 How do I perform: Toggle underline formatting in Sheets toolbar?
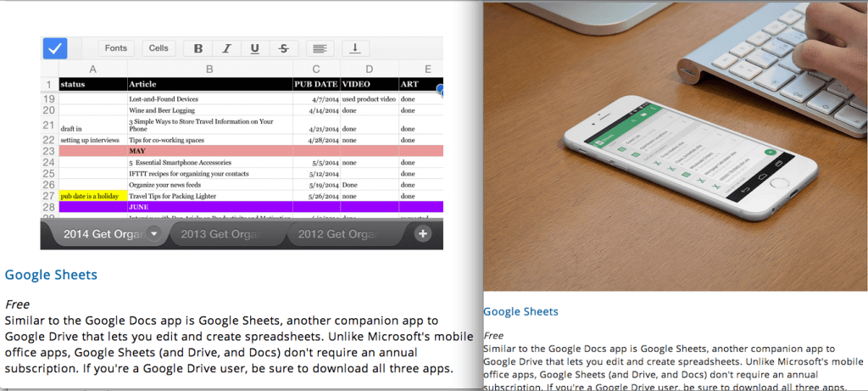pyautogui.click(x=254, y=48)
